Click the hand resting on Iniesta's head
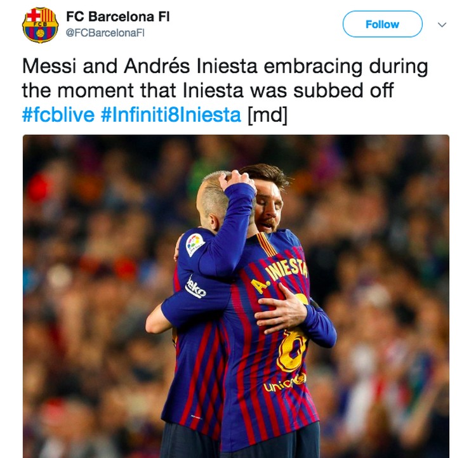Screen dimensions: 476x458 pos(237,180)
